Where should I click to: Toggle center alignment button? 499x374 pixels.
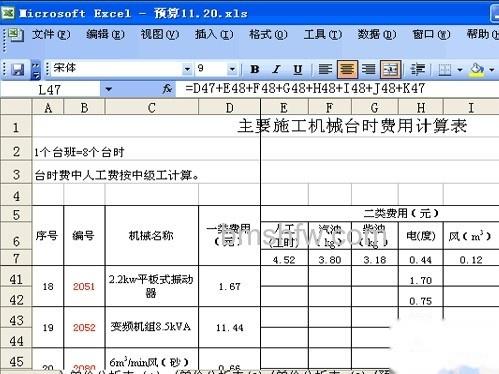click(347, 69)
